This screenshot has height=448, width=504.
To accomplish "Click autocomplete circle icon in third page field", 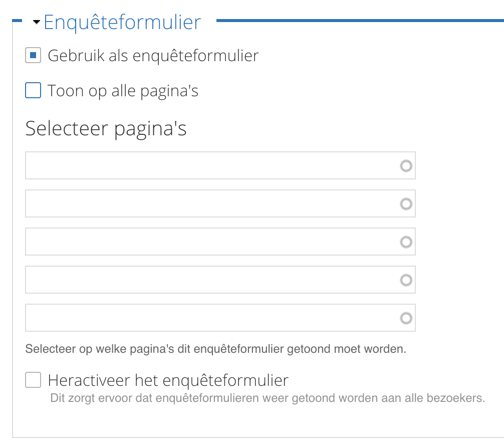I will [406, 242].
